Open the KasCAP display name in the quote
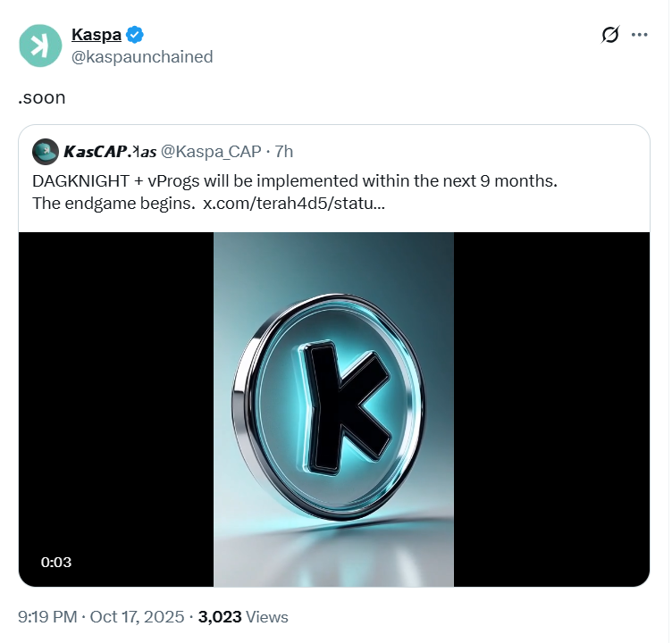 click(x=110, y=152)
